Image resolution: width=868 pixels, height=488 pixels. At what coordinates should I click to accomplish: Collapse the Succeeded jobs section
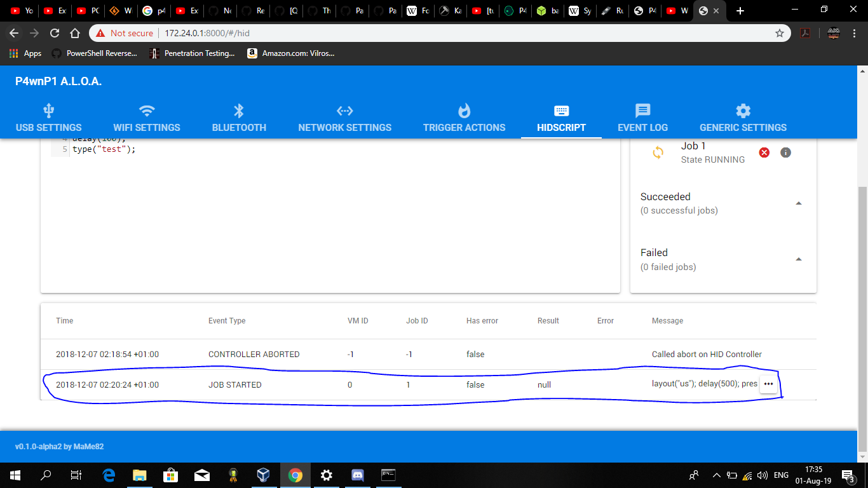coord(799,203)
